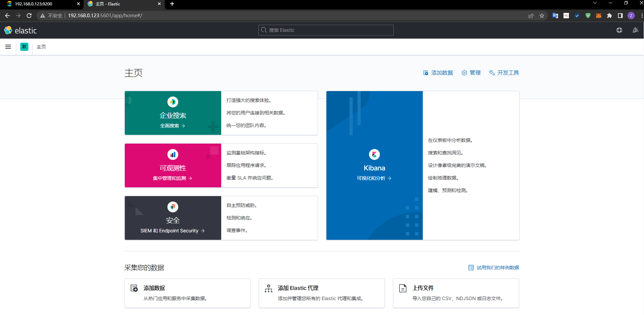Screen dimensions: 644x315
Task: Click 全面搜索 under 企业搜索
Action: pyautogui.click(x=172, y=126)
